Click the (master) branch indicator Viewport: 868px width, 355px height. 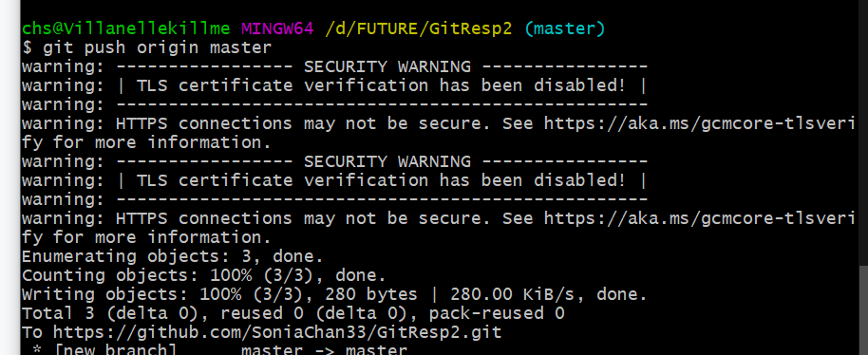(x=565, y=28)
